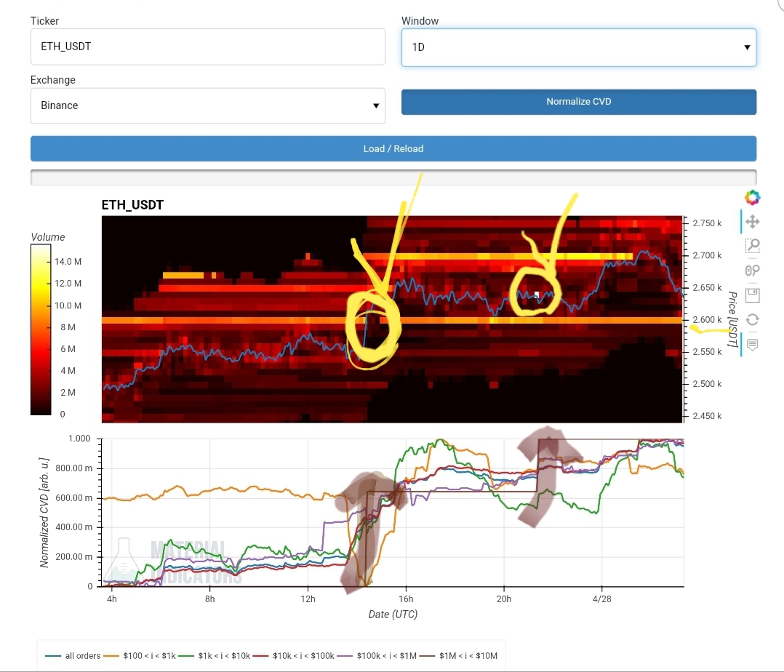Click the progress bar below Load / Reload
The height and width of the screenshot is (672, 784).
pyautogui.click(x=393, y=177)
